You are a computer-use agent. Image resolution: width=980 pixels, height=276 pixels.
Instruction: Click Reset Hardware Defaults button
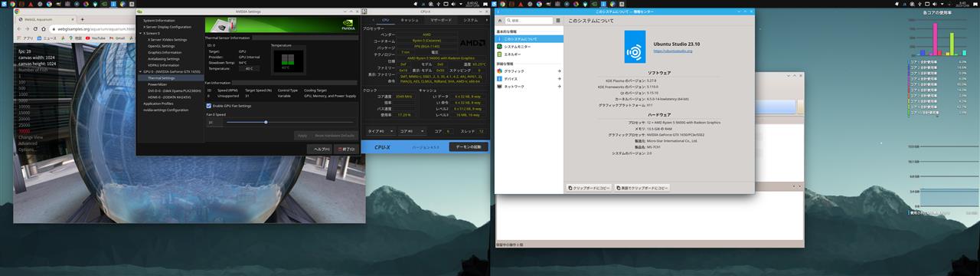[x=335, y=135]
